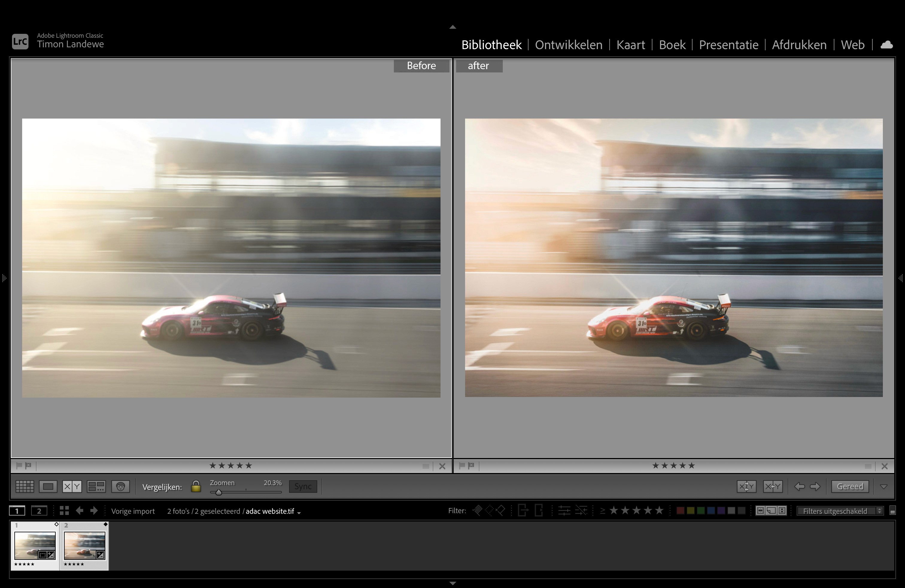Screen dimensions: 905x588
Task: Open toolbar options triangle next to Gereed
Action: click(884, 487)
